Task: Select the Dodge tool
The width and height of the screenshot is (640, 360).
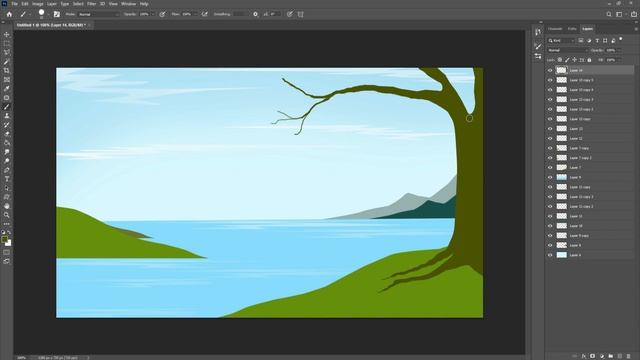Action: tap(7, 161)
